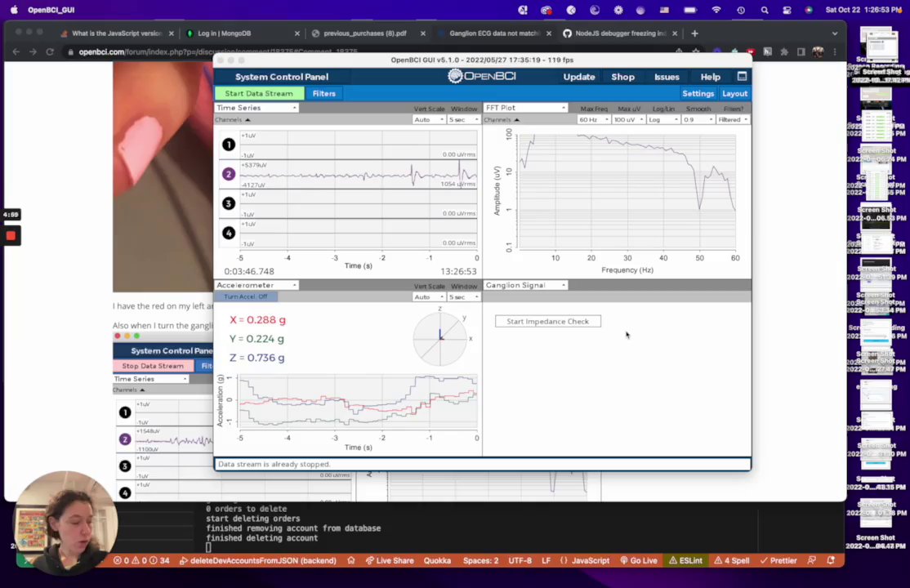Screen dimensions: 910x588
Task: Open the Ganglion Signal widget selector dropdown
Action: click(x=525, y=285)
